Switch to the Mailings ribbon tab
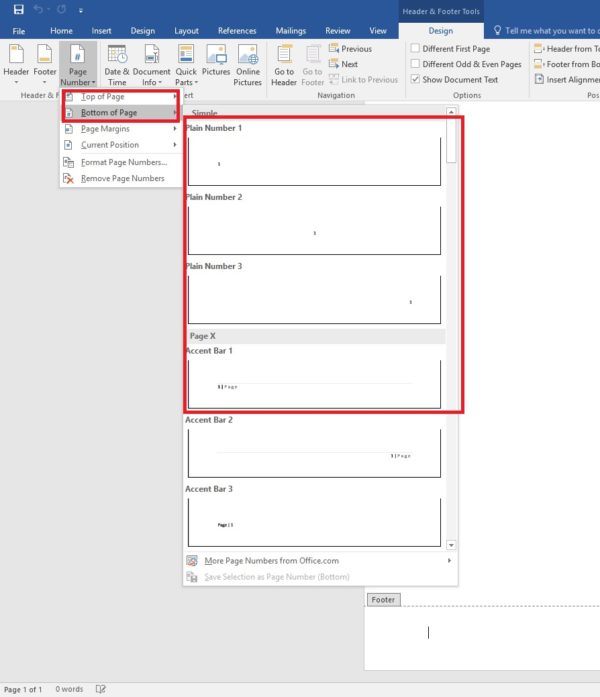 click(x=289, y=31)
